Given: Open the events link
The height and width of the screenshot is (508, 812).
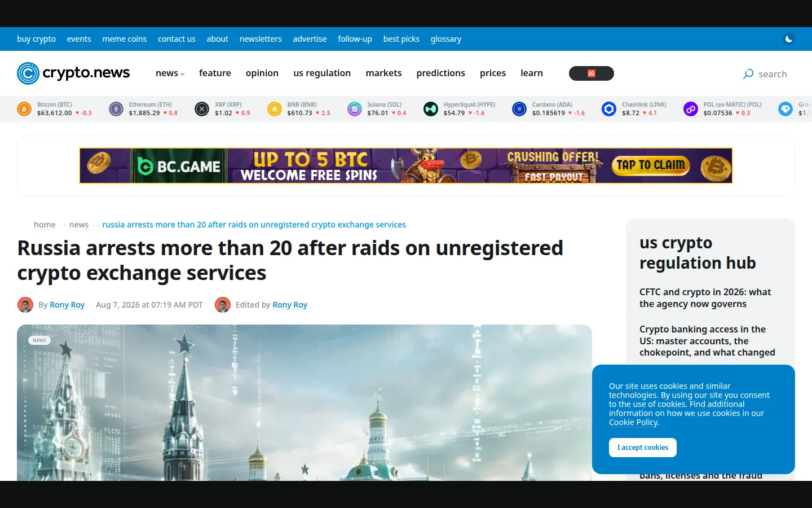Looking at the screenshot, I should pyautogui.click(x=79, y=39).
